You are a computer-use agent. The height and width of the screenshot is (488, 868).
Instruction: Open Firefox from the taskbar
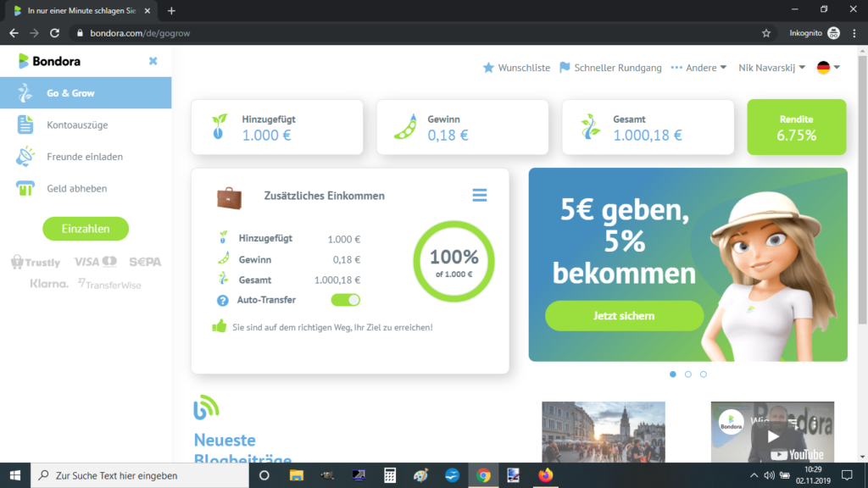pos(545,475)
